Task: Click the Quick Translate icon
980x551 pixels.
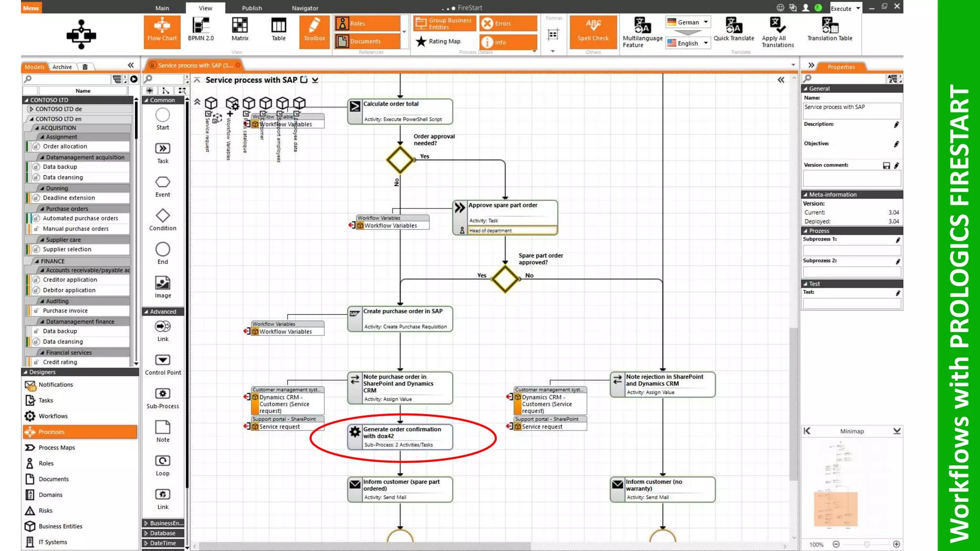Action: point(734,30)
